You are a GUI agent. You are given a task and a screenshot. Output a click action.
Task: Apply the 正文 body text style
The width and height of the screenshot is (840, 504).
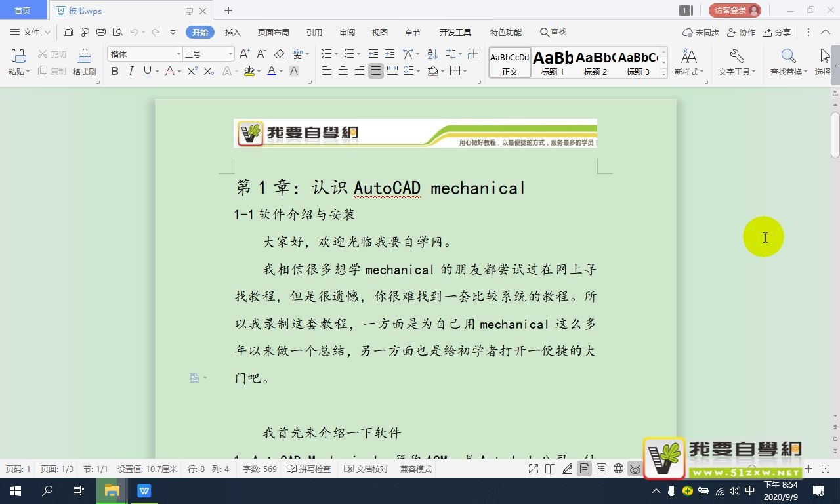coord(510,64)
